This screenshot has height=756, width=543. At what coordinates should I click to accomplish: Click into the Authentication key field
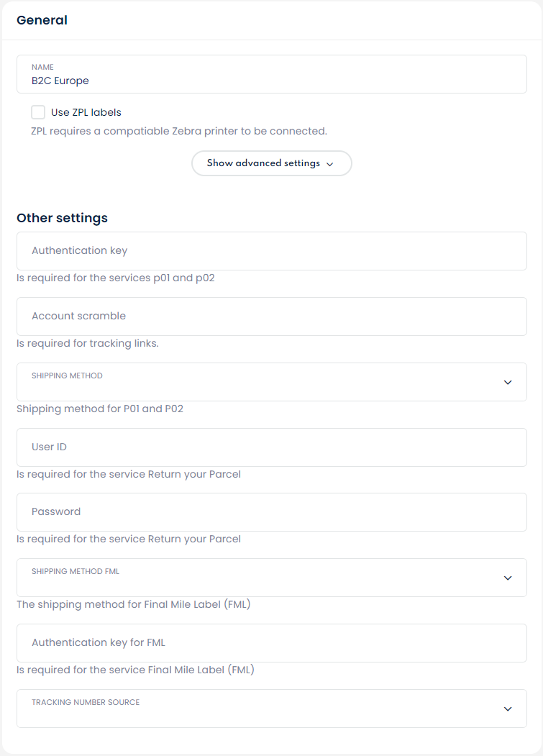(x=271, y=251)
